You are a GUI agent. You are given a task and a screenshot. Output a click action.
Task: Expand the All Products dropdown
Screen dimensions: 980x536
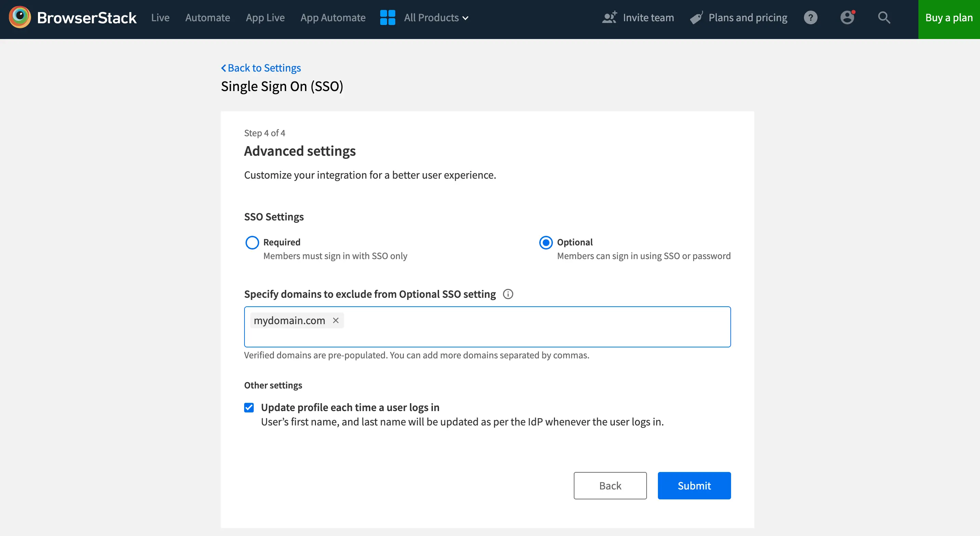point(436,17)
